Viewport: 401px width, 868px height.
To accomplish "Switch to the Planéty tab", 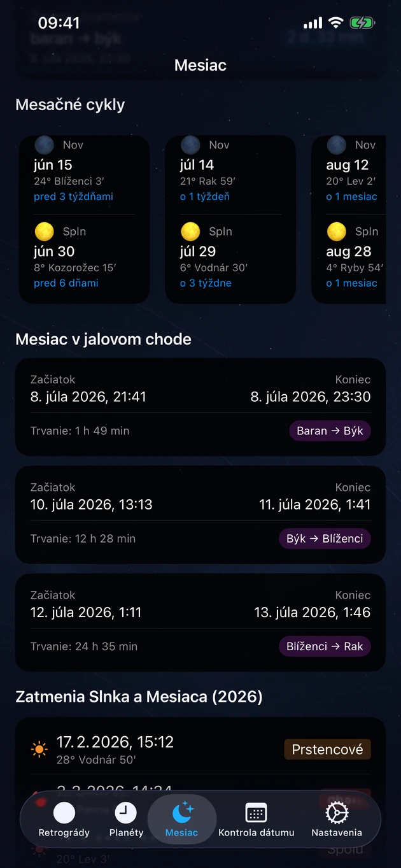I will [x=126, y=820].
